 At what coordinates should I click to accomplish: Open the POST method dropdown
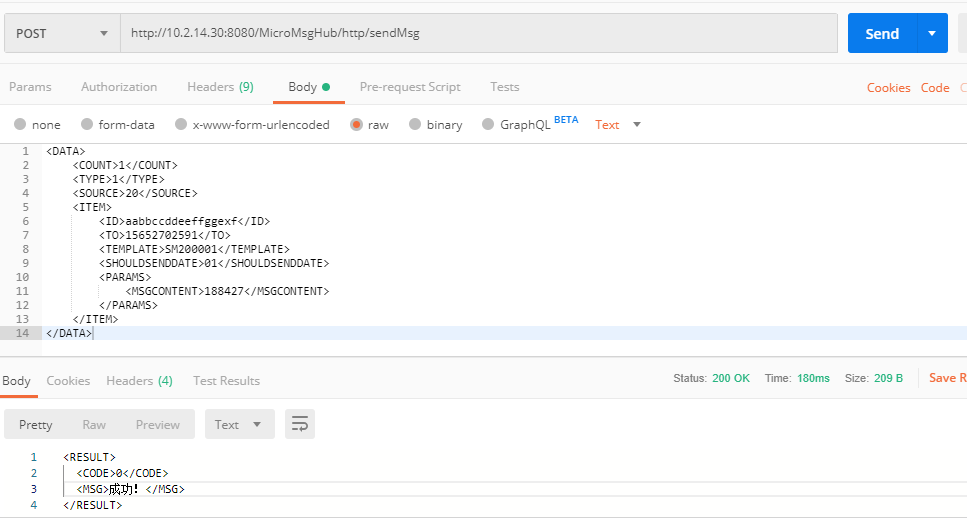point(61,33)
